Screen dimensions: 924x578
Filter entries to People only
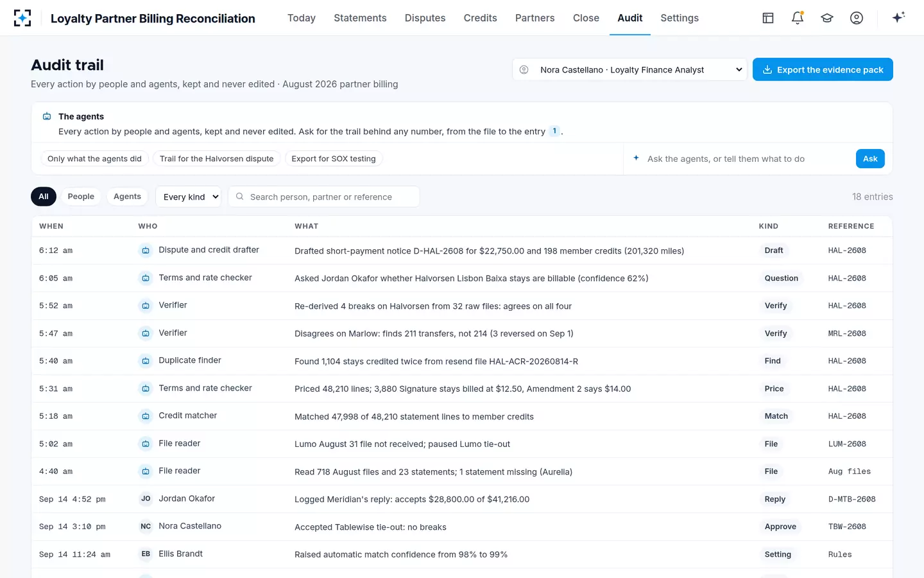pos(81,197)
